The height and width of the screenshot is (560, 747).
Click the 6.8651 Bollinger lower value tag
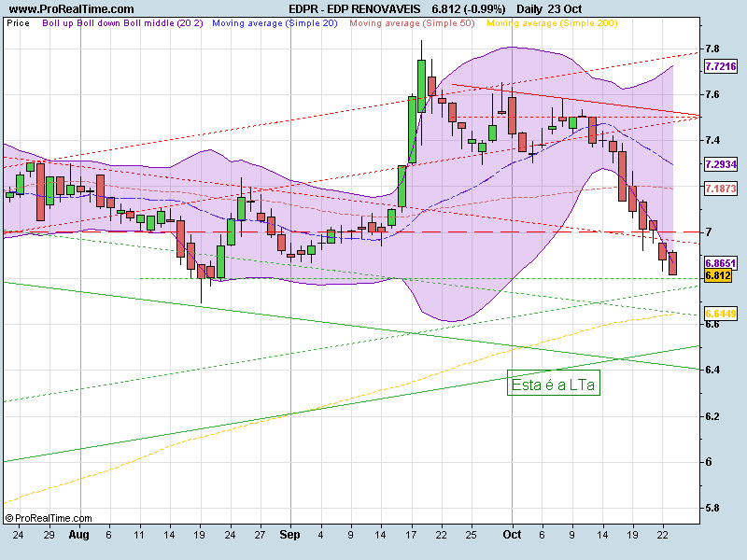tap(720, 263)
